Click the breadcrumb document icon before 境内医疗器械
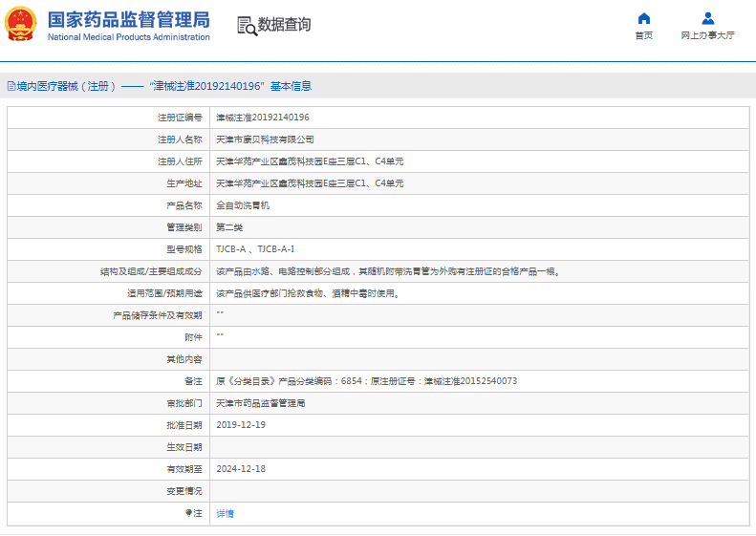Viewport: 756px width, 536px height. click(11, 86)
